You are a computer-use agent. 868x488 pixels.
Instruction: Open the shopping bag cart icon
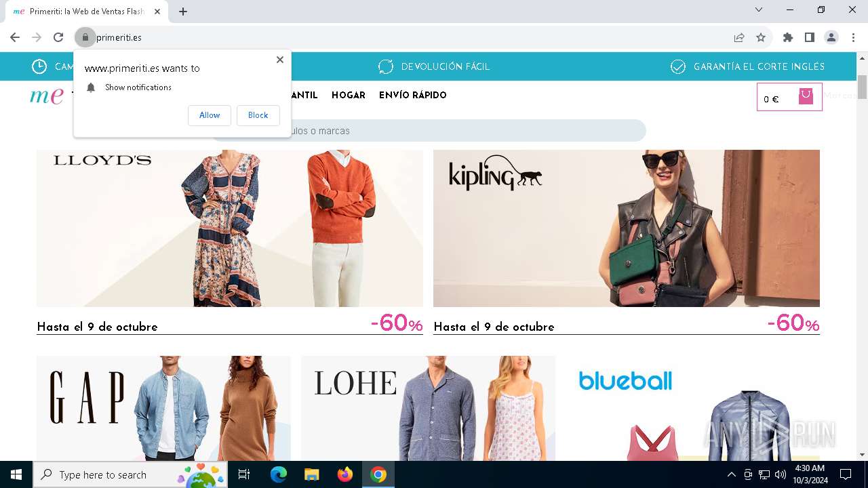pos(806,96)
